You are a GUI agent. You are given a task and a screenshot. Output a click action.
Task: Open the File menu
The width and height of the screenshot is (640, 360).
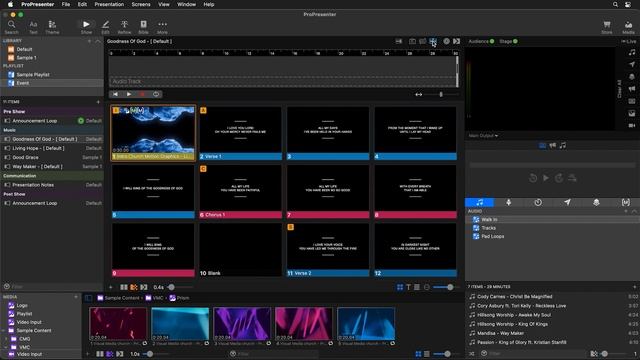[66, 4]
